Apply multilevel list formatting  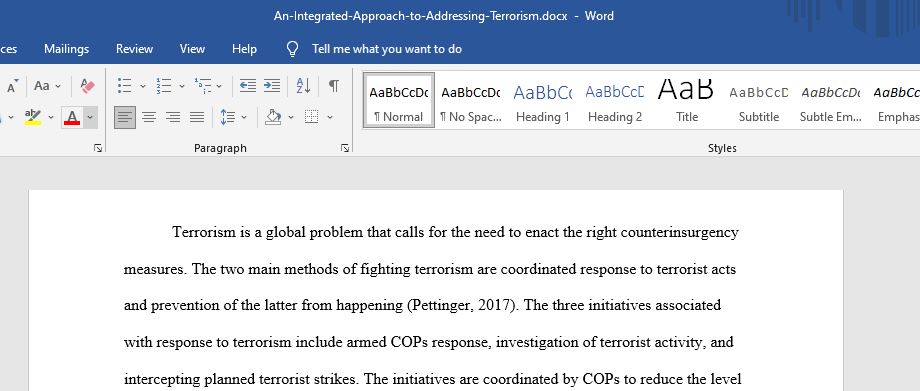[x=202, y=86]
